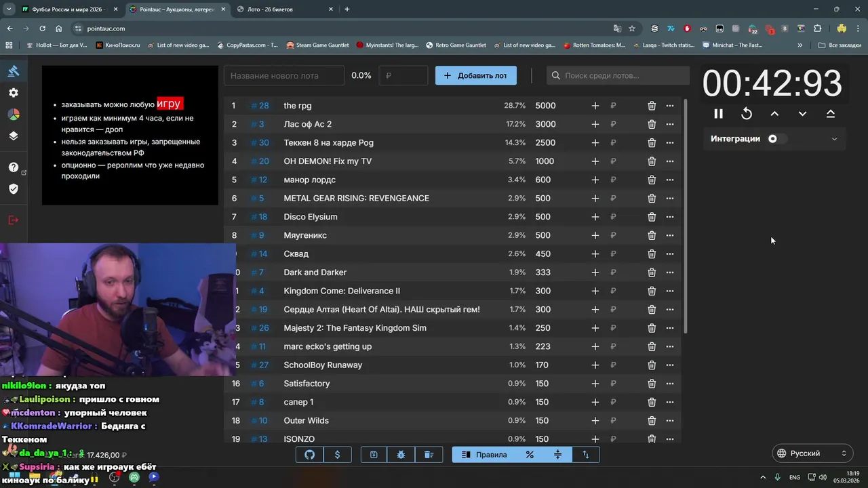The height and width of the screenshot is (488, 868).
Task: Click the lot name 'Kingdom Come: Deliverance II'
Action: click(x=342, y=291)
